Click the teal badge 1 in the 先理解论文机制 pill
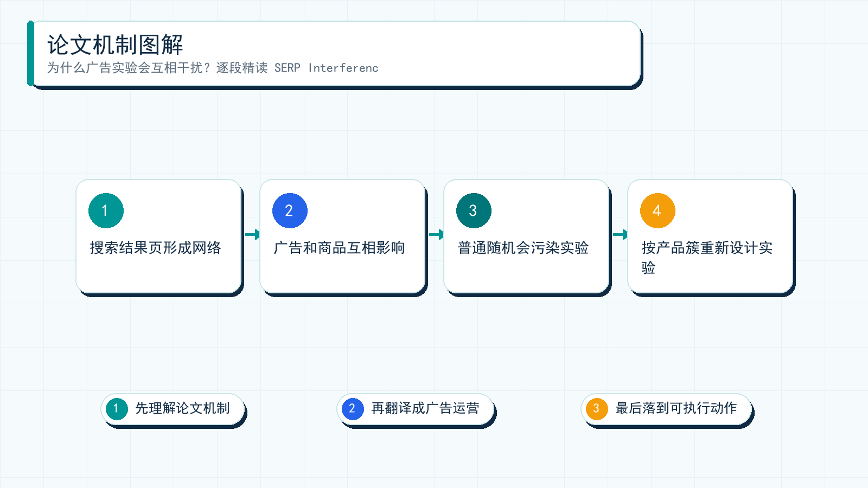Image resolution: width=868 pixels, height=488 pixels. (x=117, y=409)
